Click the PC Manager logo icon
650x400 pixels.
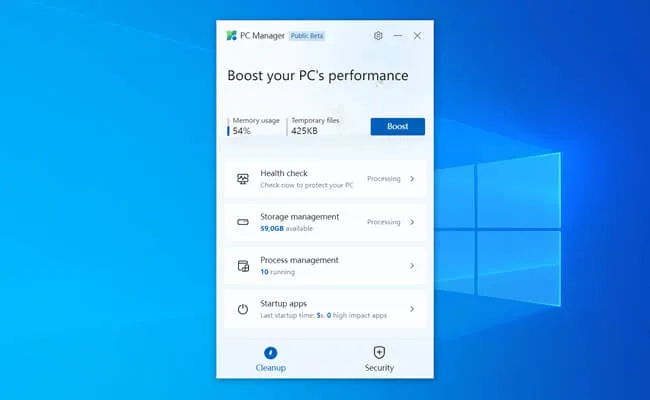click(x=231, y=36)
